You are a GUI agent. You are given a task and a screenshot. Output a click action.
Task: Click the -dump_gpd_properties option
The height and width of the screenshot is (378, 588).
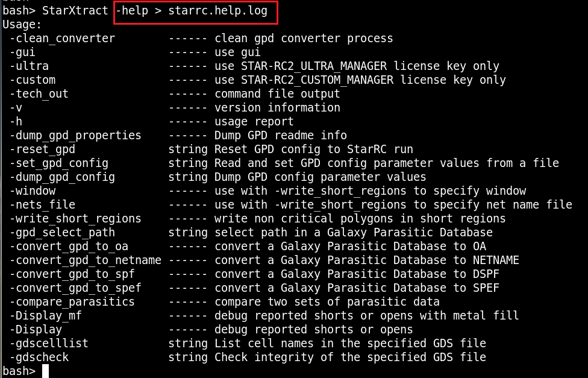[75, 136]
